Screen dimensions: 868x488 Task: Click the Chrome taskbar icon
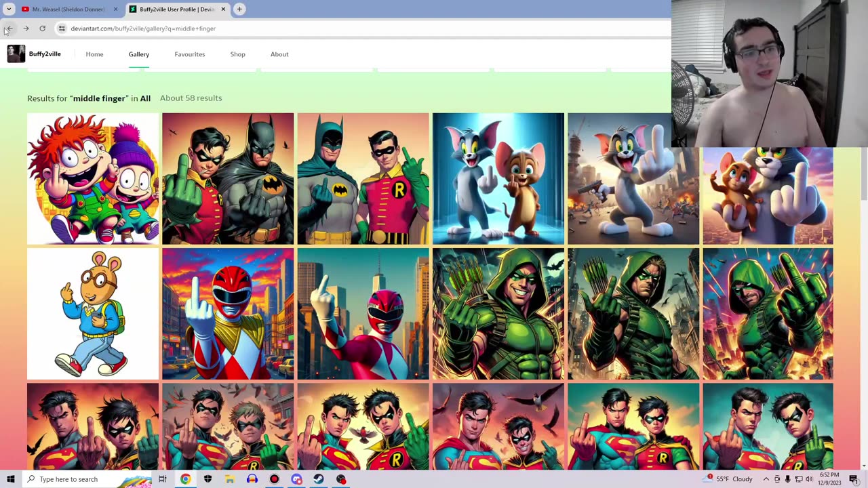tap(185, 479)
